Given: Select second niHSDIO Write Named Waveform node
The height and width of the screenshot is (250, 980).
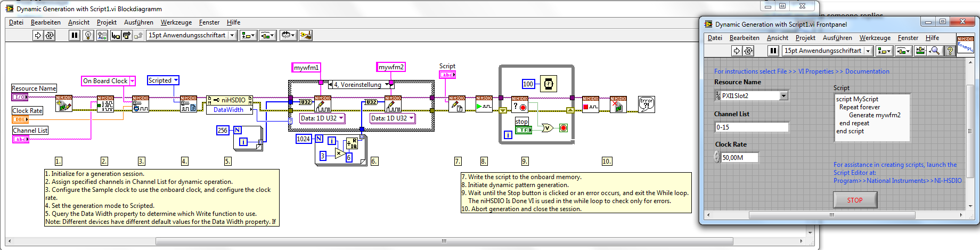Looking at the screenshot, I should click(x=393, y=103).
